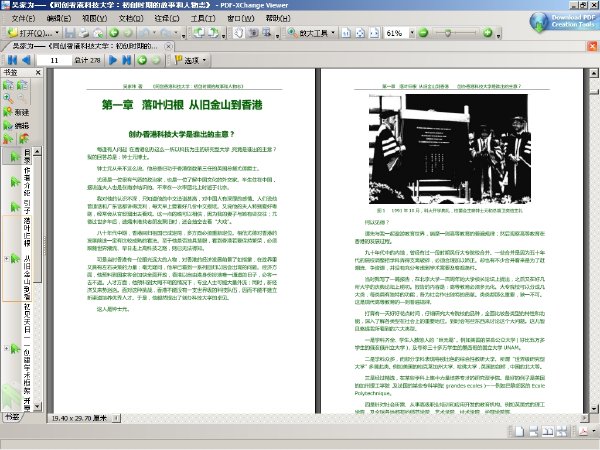The width and height of the screenshot is (600, 450).
Task: Click bookmark panel scrollbar up arrow
Action: (x=37, y=152)
